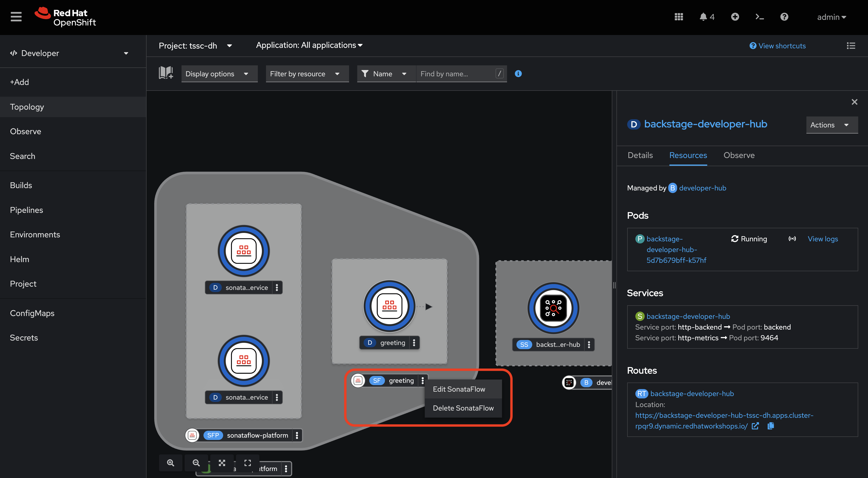The image size is (868, 478).
Task: Switch to list view toggle icon
Action: (851, 46)
